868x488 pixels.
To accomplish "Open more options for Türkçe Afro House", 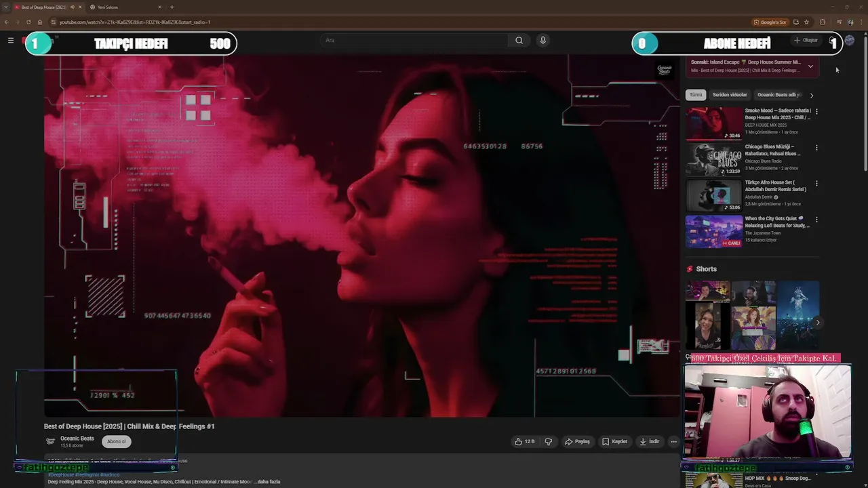I will point(816,183).
